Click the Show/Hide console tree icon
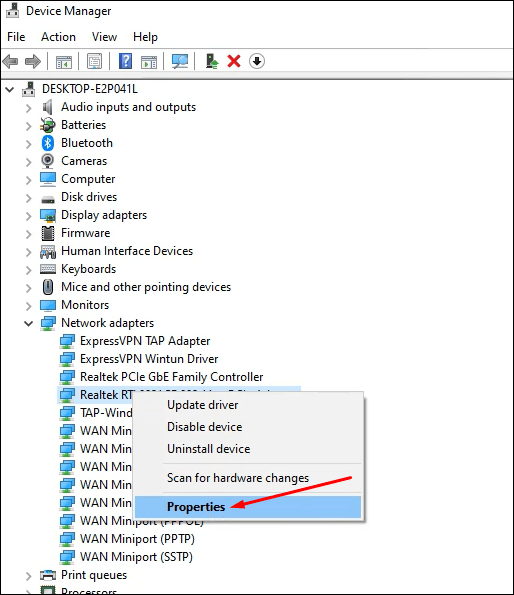 tap(64, 61)
